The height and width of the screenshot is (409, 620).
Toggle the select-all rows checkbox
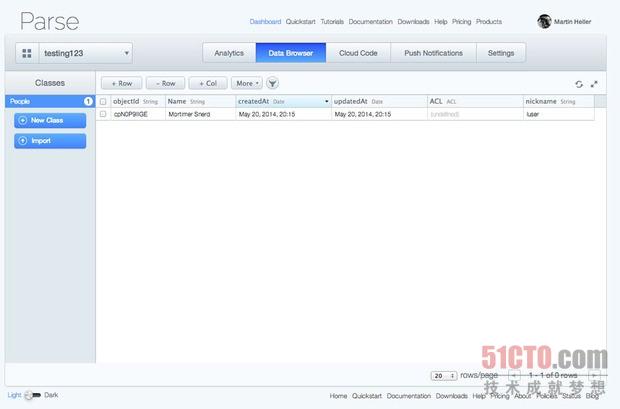click(103, 102)
